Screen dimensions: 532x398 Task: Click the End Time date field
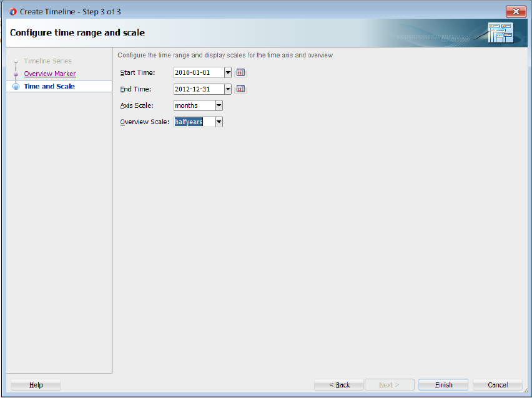[x=199, y=89]
